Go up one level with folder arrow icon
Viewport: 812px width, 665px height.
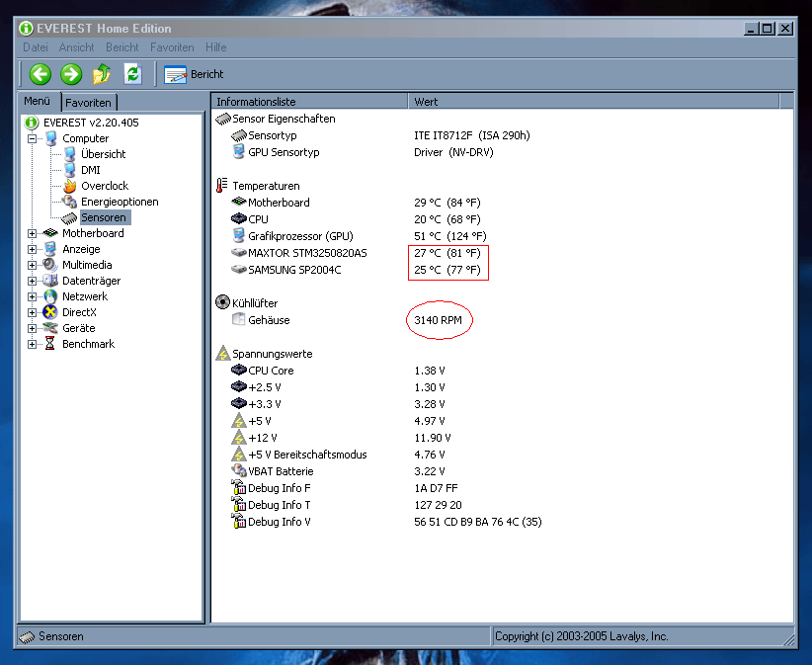coord(102,74)
